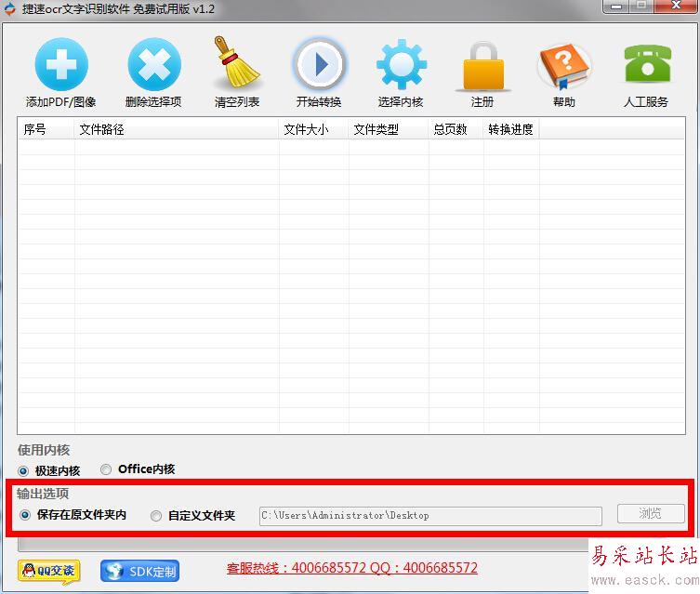
Task: Click the 删除选择项 cross icon
Action: tap(154, 64)
